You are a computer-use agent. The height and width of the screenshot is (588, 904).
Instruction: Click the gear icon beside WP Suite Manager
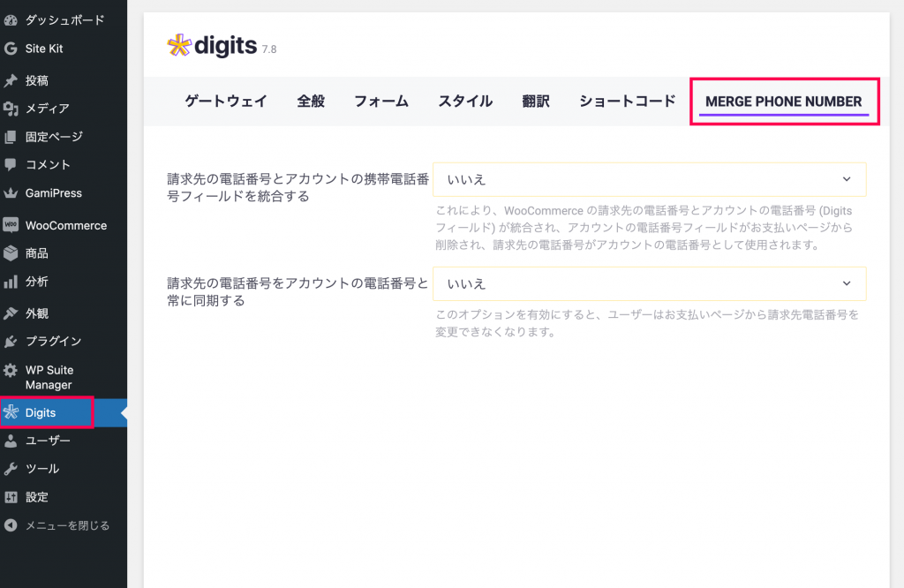(11, 370)
